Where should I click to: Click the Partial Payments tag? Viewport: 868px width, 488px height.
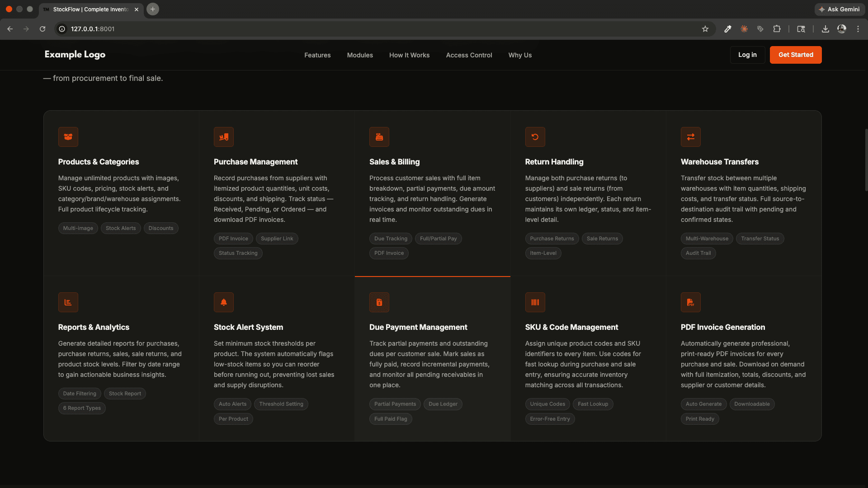[x=395, y=404]
